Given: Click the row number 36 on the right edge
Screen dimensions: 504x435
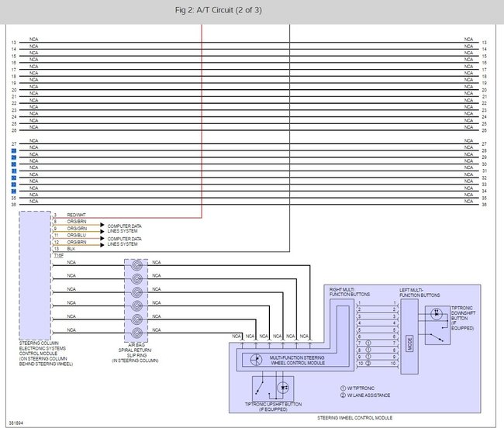Looking at the screenshot, I should [484, 205].
